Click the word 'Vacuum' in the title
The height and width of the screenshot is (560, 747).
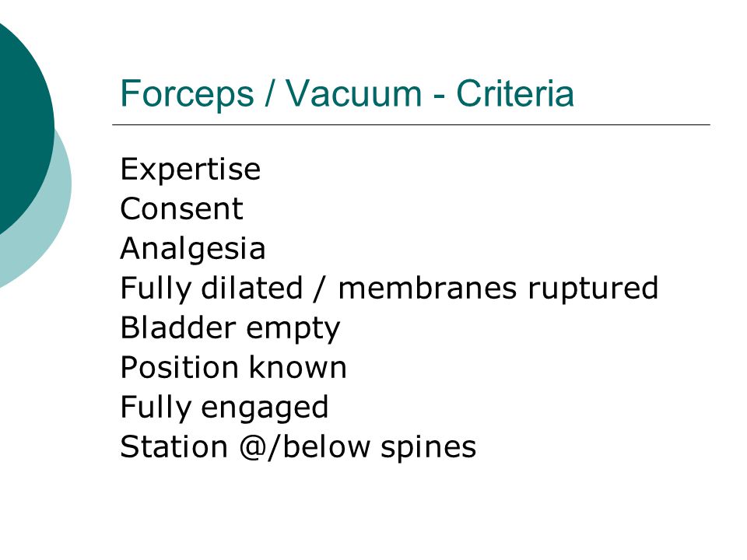tap(354, 94)
